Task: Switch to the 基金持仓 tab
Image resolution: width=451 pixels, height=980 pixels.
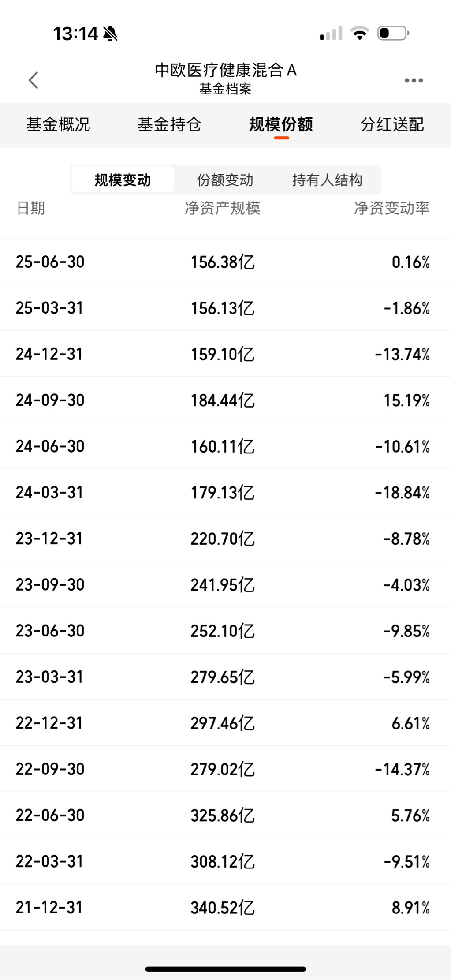Action: point(169,125)
